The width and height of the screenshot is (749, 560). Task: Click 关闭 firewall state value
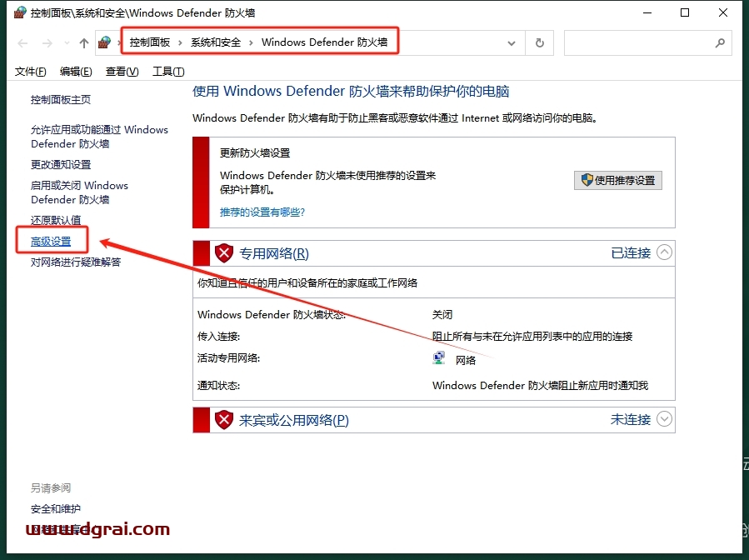click(442, 315)
